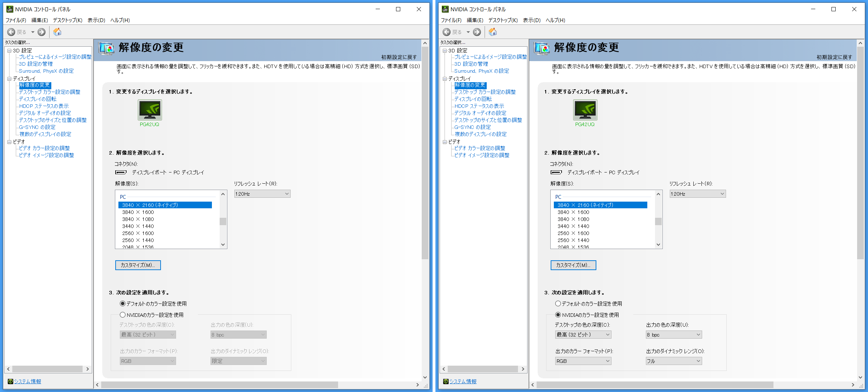868x392 pixels.
Task: Open 3D 設定の管理 in left window tree
Action: pos(36,64)
